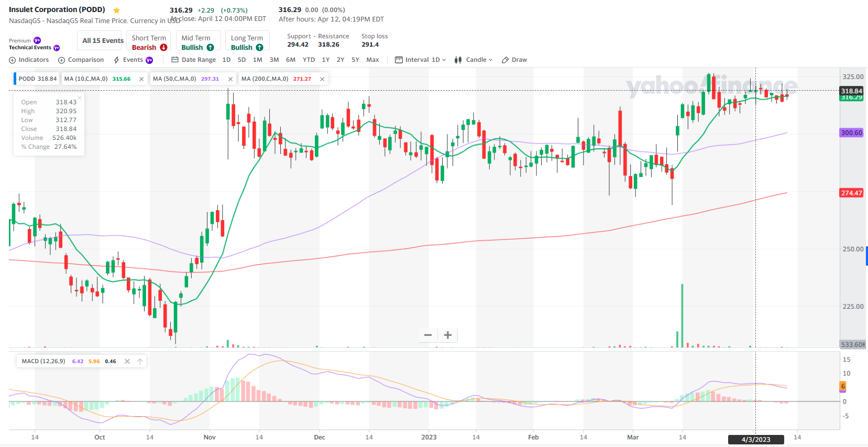Click Short Term Bearish down-arrow icon

[x=163, y=47]
